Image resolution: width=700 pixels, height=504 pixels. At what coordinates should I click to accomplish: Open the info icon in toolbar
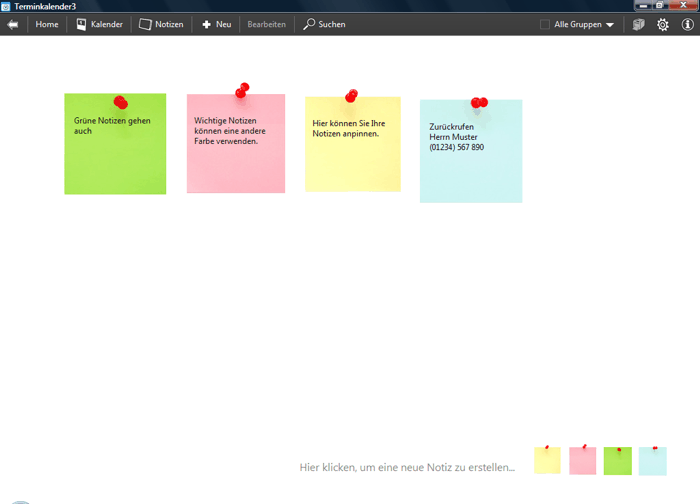click(x=687, y=24)
